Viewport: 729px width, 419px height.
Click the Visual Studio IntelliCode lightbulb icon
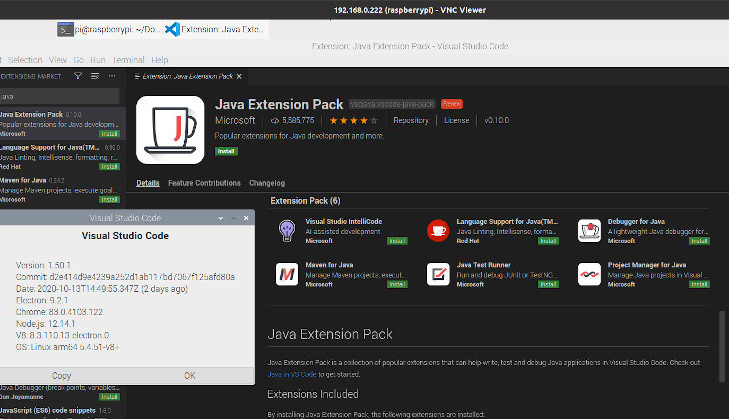point(287,231)
